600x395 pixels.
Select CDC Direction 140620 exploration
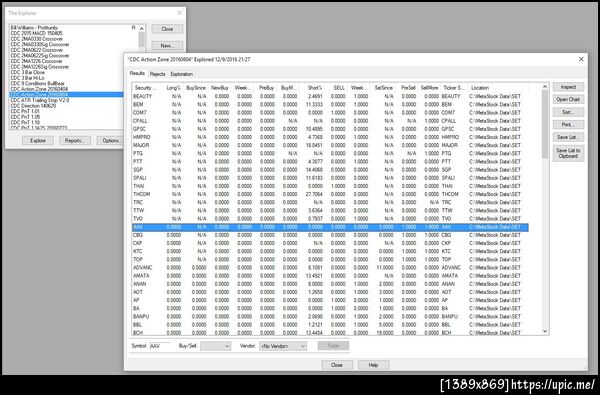pos(33,106)
